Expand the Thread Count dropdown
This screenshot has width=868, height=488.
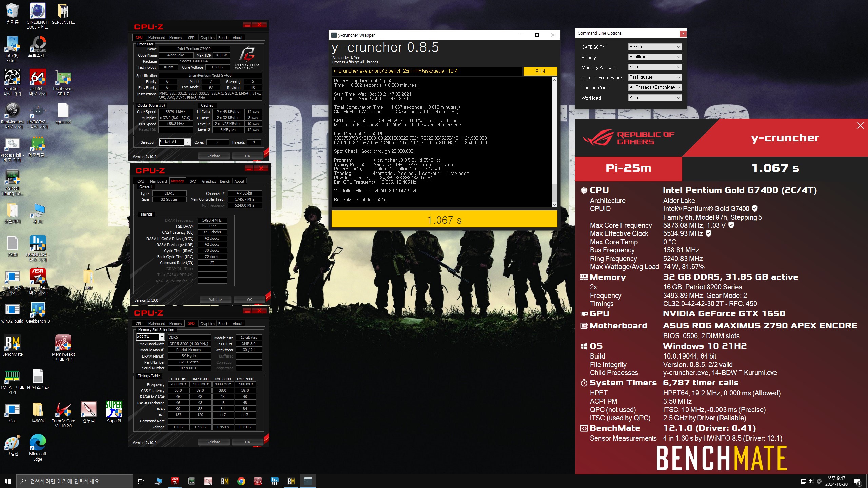click(654, 87)
